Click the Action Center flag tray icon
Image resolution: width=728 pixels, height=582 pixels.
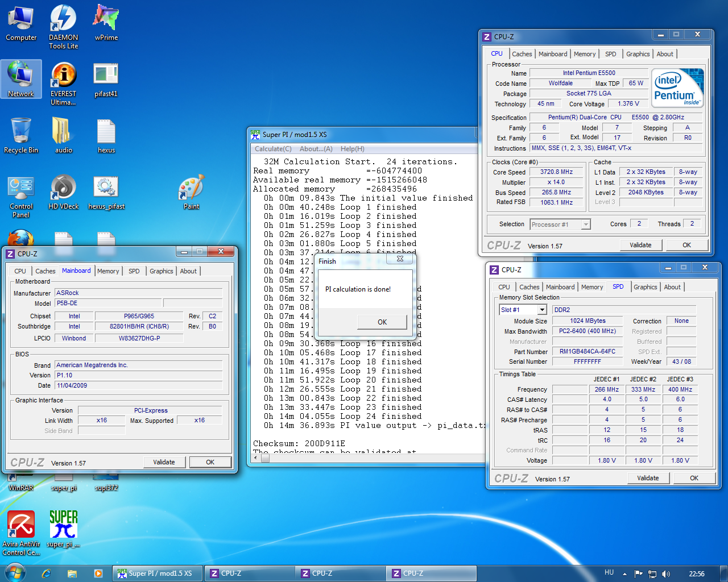[x=638, y=574]
